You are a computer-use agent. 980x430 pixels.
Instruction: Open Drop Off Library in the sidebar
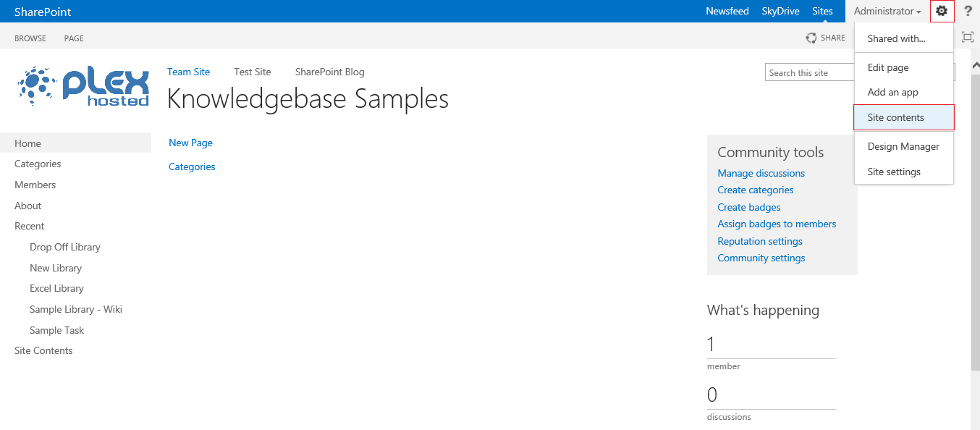tap(64, 247)
